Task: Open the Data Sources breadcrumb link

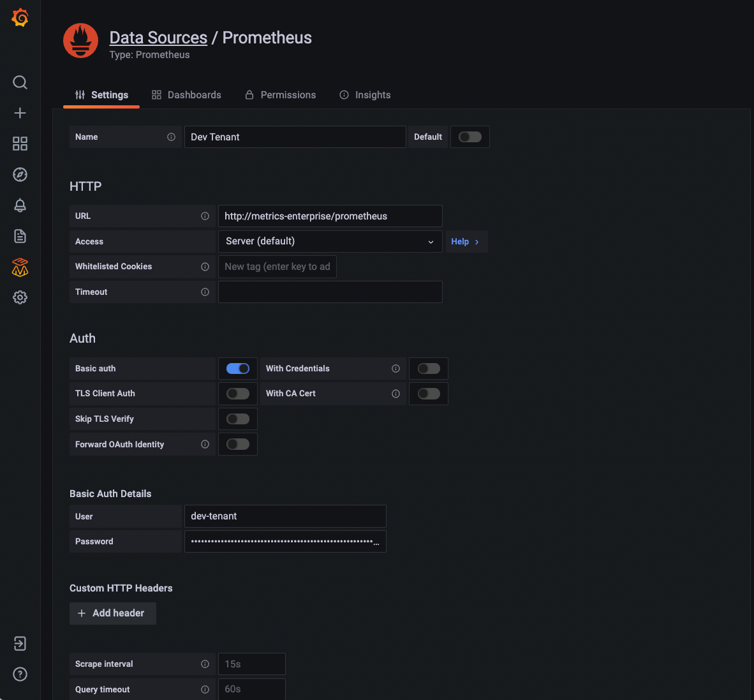Action: (158, 38)
